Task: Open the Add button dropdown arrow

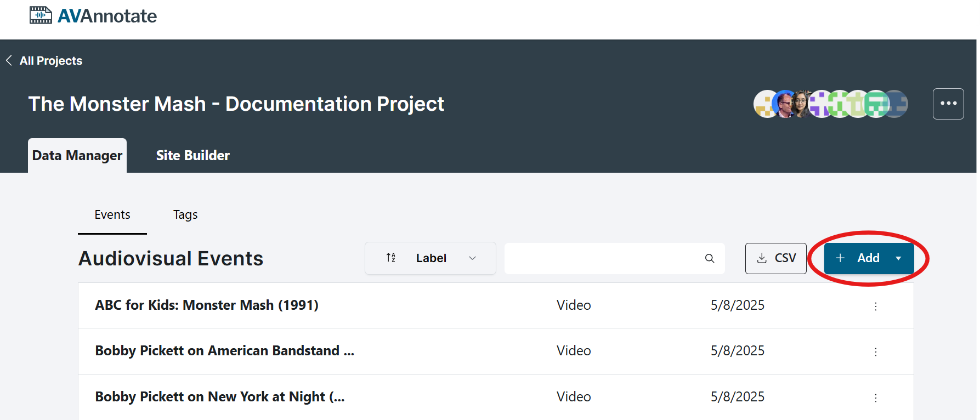Action: (x=898, y=258)
